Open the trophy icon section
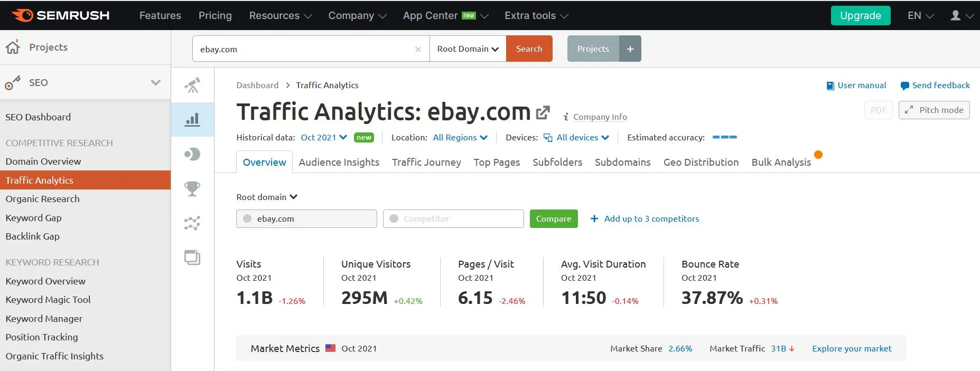This screenshot has height=371, width=980. point(192,188)
